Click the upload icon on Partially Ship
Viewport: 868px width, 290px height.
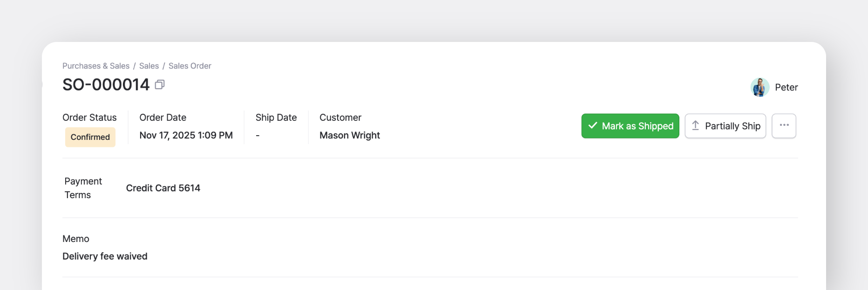tap(696, 125)
